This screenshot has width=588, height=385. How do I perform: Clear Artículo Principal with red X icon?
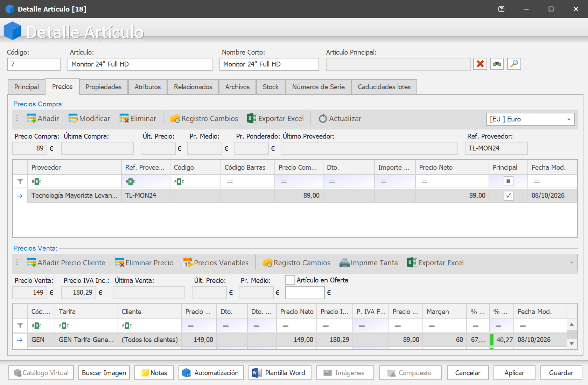(x=480, y=64)
